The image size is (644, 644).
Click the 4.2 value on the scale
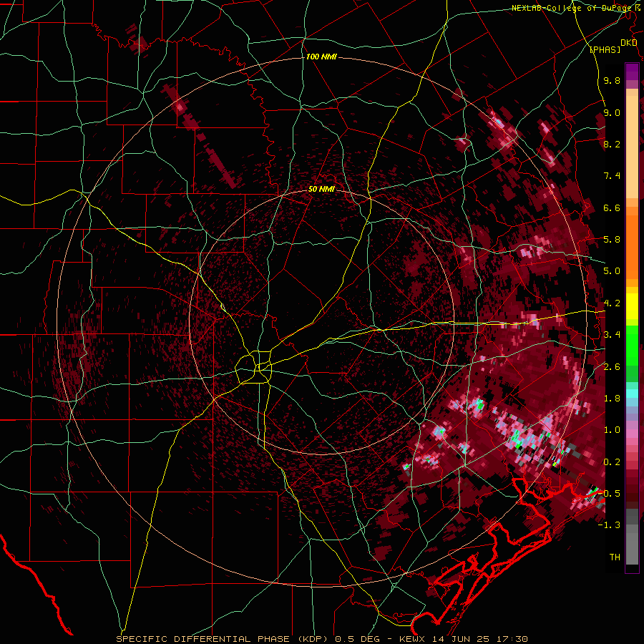[612, 303]
